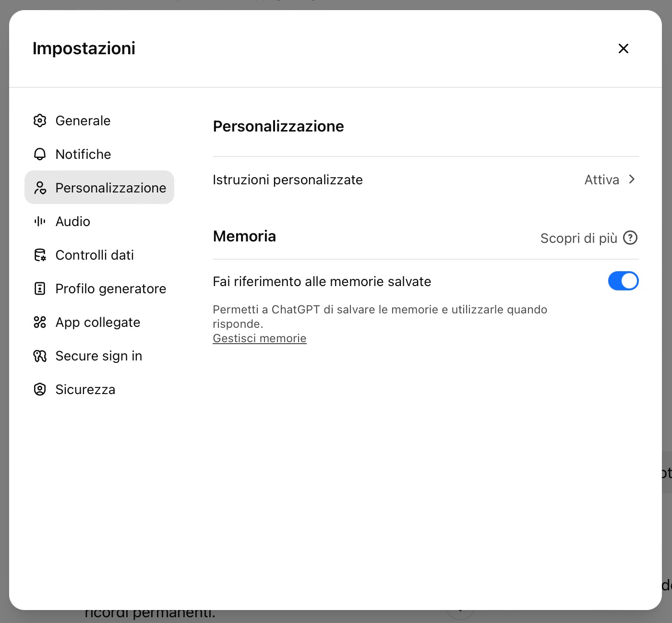Click the Scopri di più question-mark icon
The width and height of the screenshot is (672, 623).
630,238
